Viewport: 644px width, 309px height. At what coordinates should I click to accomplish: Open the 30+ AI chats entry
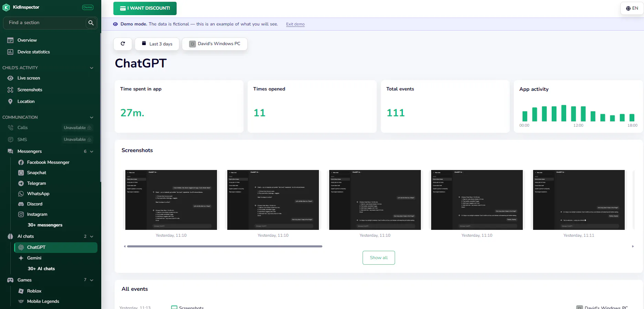41,269
